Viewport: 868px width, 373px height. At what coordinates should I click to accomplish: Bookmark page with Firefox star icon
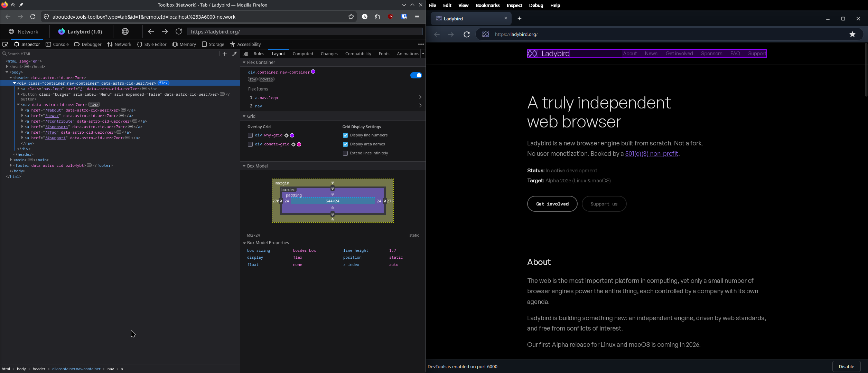tap(351, 17)
